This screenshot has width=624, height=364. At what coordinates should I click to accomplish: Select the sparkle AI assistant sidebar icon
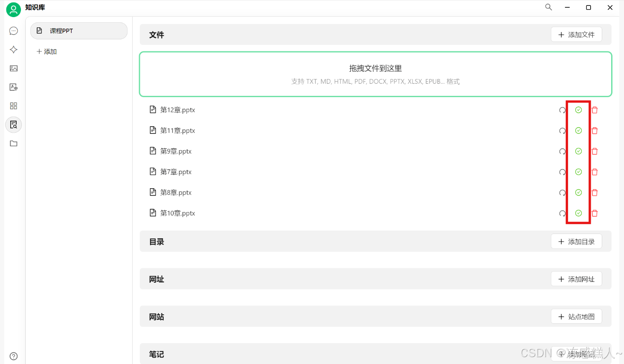(13, 50)
